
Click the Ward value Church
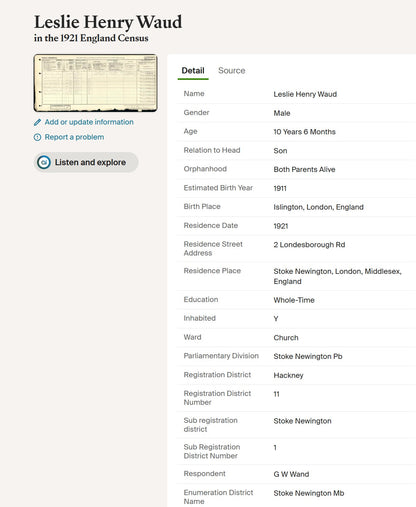[286, 338]
